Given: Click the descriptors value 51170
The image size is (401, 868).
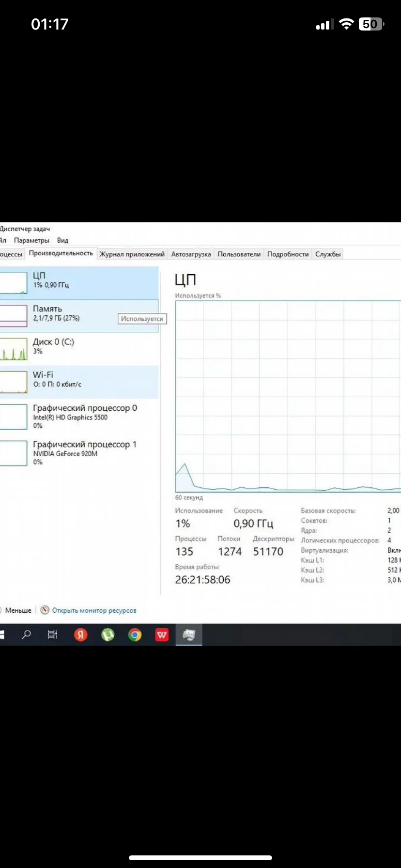Looking at the screenshot, I should 268,552.
